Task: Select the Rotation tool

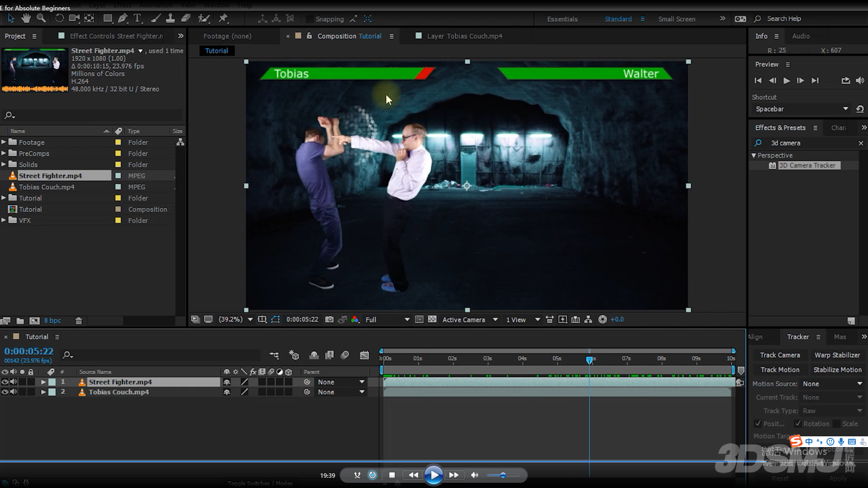Action: tap(59, 19)
